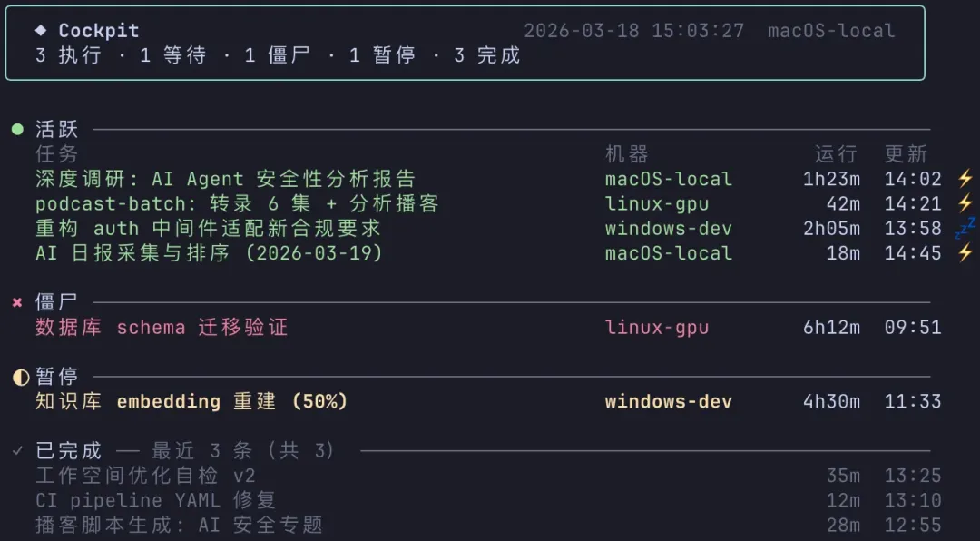Expand the 已完成 recent items header
Screen dimensions: 980x541
(x=69, y=450)
